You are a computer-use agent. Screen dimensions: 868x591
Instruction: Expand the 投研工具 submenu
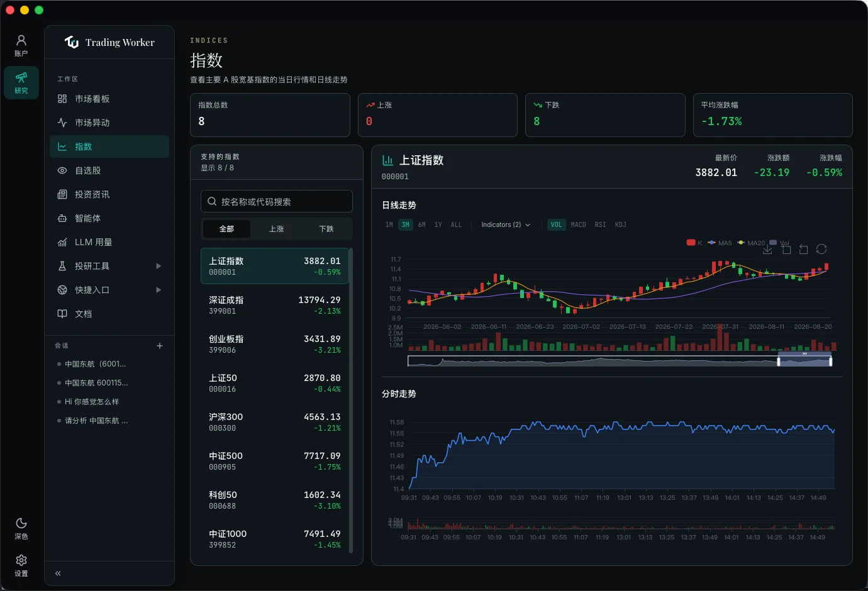(x=109, y=266)
